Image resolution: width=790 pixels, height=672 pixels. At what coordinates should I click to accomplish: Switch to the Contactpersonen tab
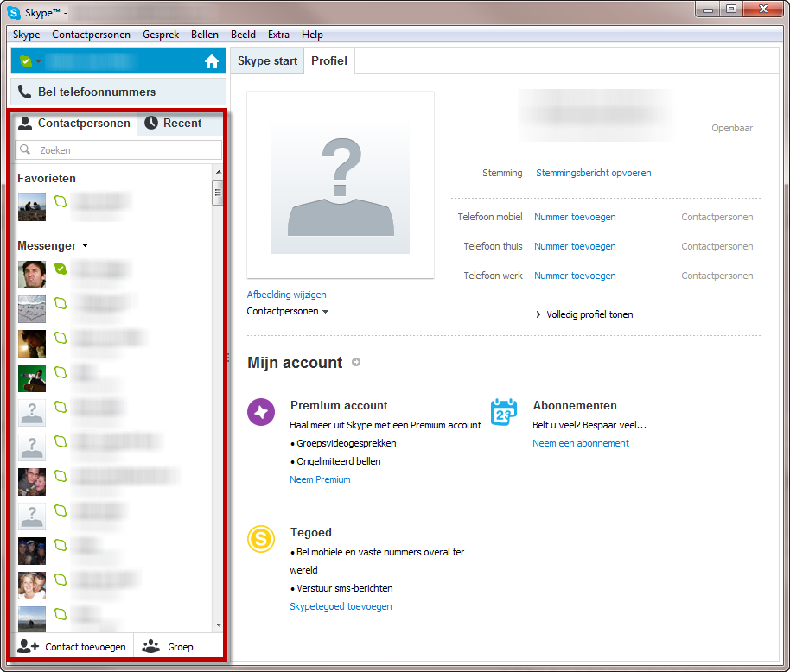click(74, 124)
